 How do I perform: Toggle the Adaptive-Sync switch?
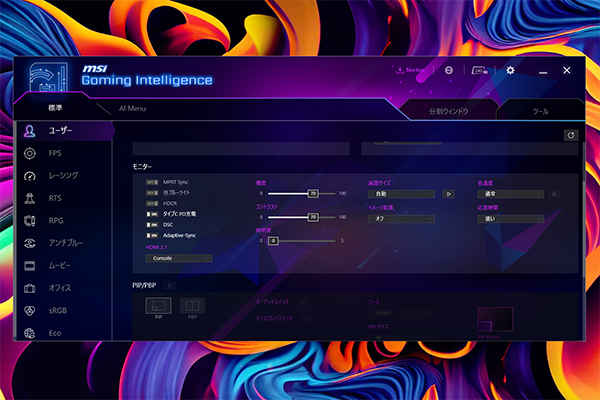pyautogui.click(x=152, y=235)
